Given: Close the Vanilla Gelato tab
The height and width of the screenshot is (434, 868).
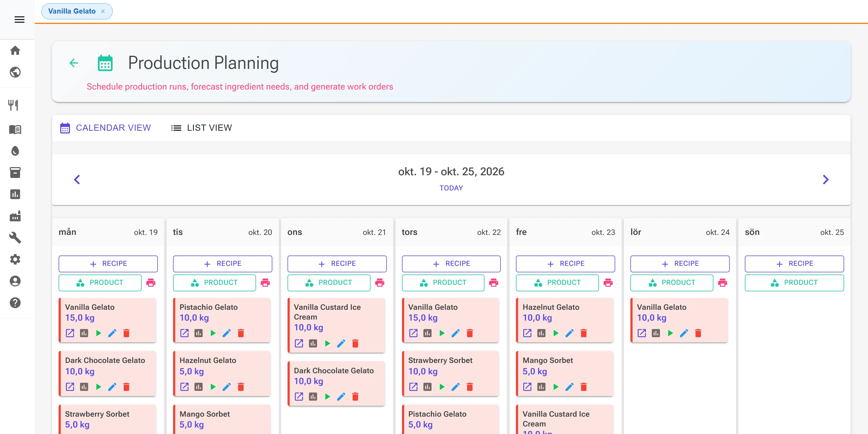Looking at the screenshot, I should pyautogui.click(x=103, y=11).
